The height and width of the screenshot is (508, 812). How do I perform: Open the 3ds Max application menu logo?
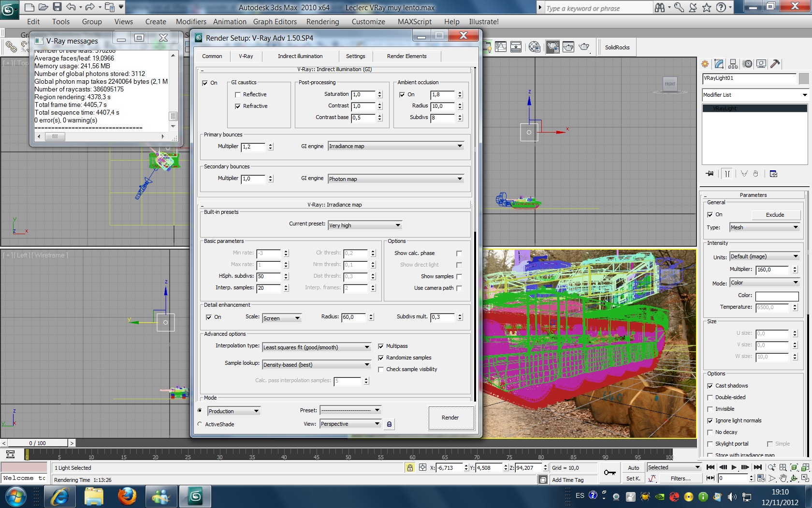click(9, 9)
